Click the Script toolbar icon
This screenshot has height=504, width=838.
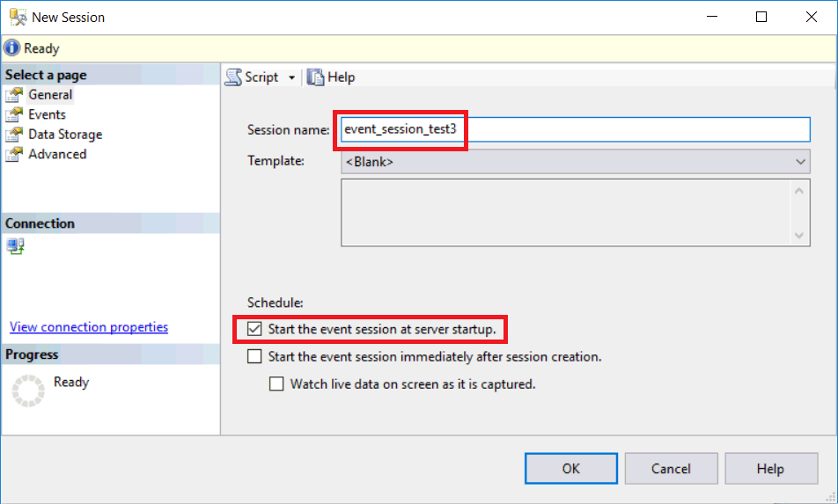pyautogui.click(x=234, y=77)
